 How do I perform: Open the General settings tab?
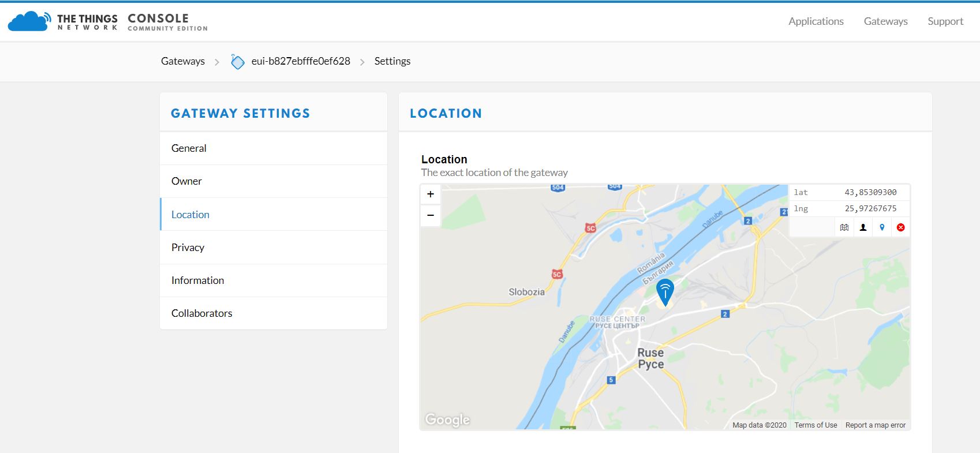(x=189, y=148)
